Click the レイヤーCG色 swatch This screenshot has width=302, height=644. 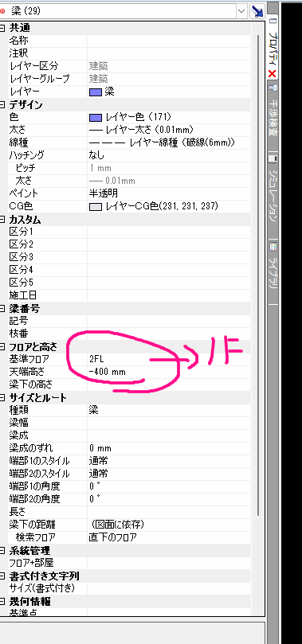click(96, 207)
